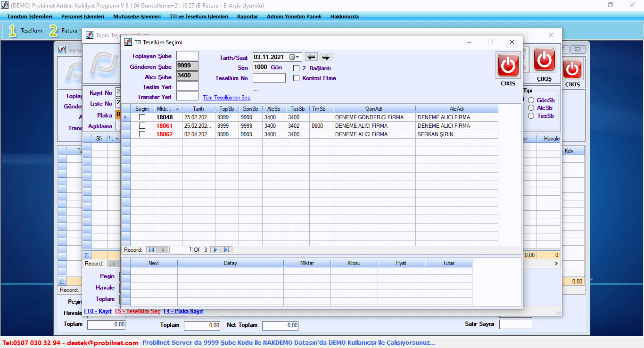The image size is (644, 348).
Task: Sort by the Mkb column header arrow
Action: (x=177, y=109)
